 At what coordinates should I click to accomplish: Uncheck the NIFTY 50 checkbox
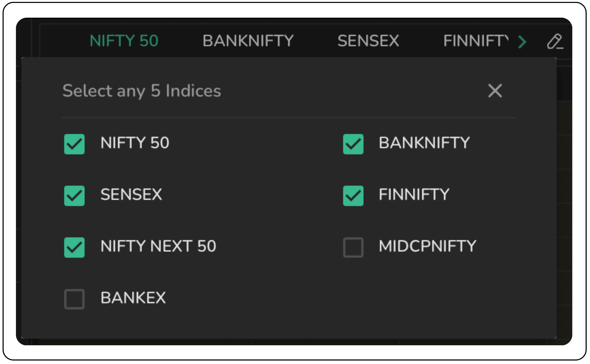pyautogui.click(x=74, y=144)
